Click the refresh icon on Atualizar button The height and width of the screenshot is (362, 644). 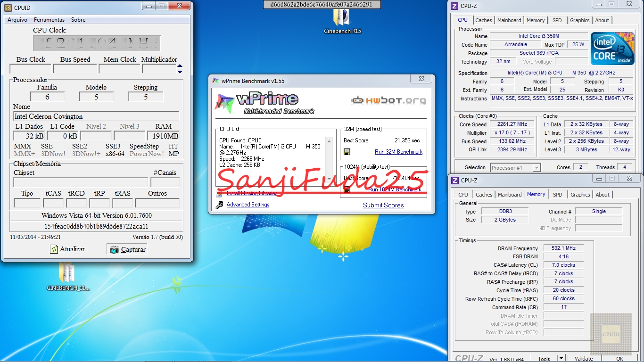[x=54, y=249]
